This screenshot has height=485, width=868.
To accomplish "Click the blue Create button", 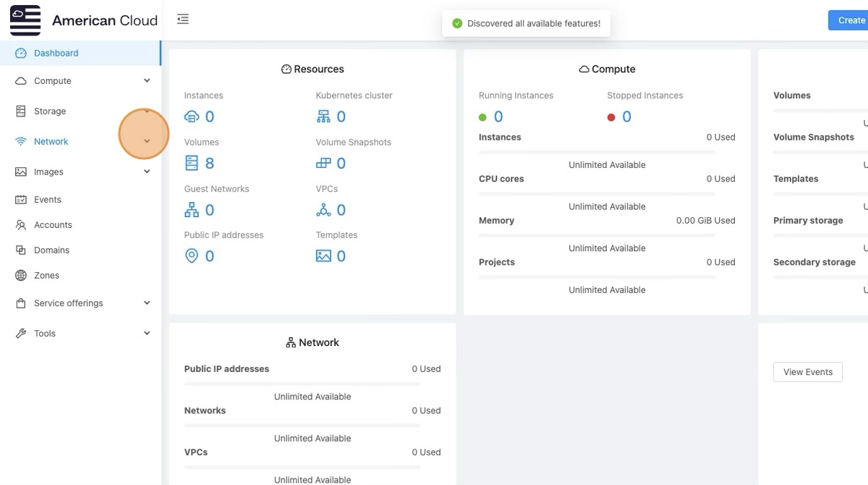I will (x=850, y=20).
